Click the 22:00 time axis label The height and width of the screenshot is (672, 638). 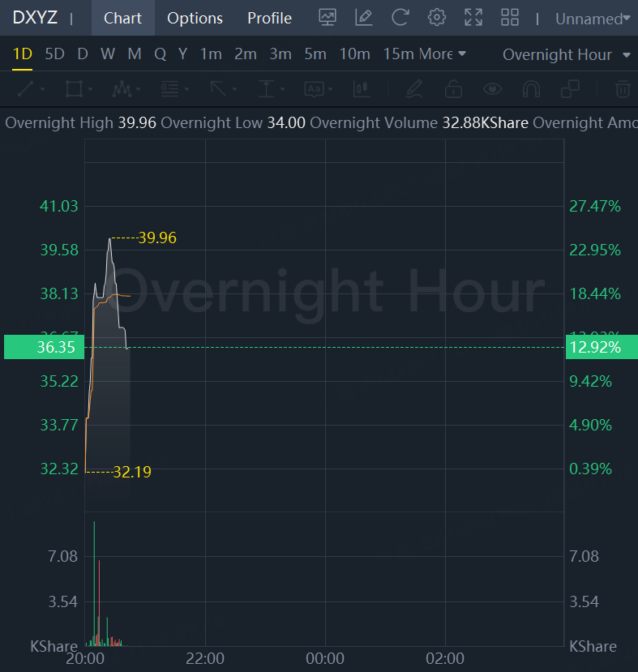(205, 659)
